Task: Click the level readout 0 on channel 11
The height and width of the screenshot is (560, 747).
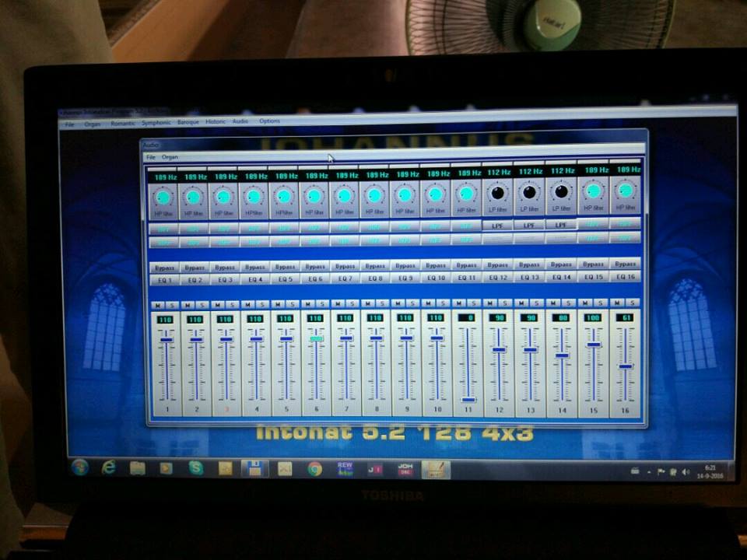Action: (x=466, y=317)
